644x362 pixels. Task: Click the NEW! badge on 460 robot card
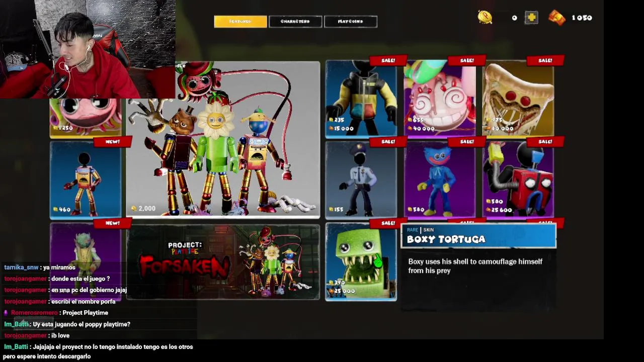[x=112, y=142]
